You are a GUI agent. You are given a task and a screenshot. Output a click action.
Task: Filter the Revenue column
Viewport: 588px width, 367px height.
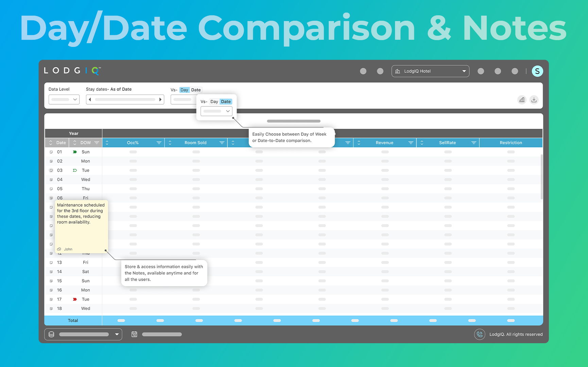click(411, 143)
